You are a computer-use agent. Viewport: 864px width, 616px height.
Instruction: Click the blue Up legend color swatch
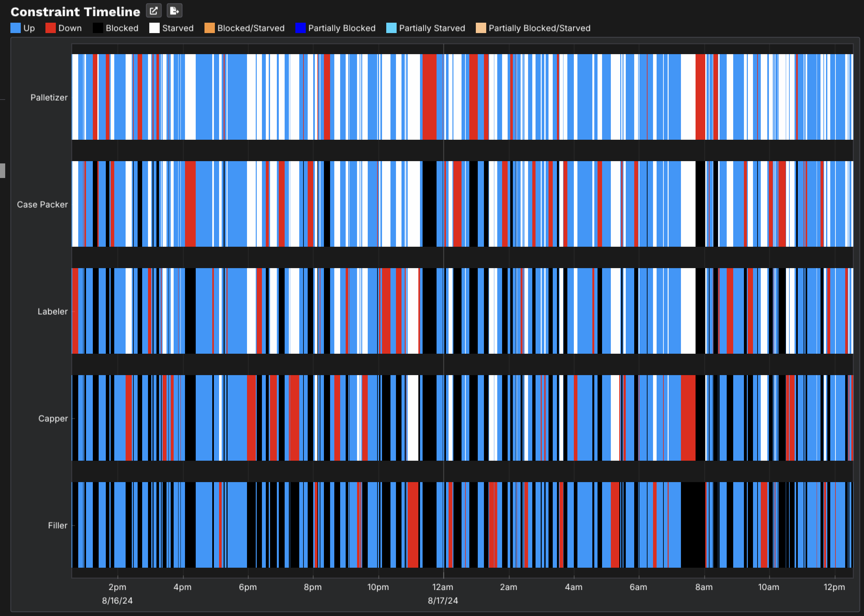coord(16,28)
